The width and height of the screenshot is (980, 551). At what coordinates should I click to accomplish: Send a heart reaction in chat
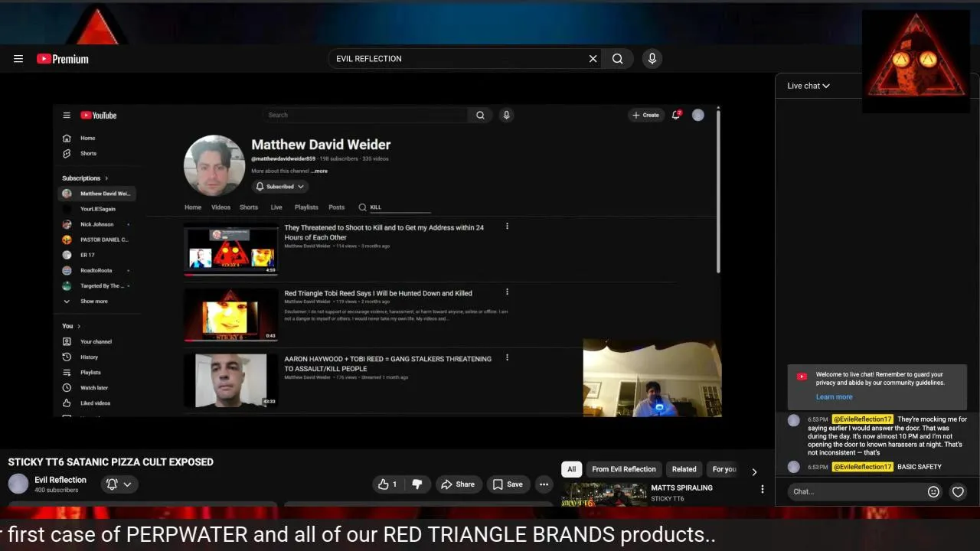[x=958, y=492]
